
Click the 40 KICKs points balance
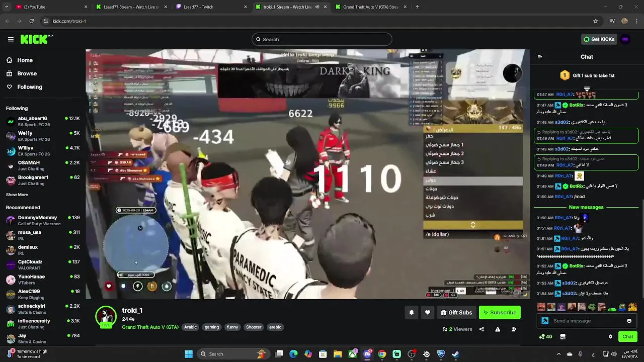tap(545, 336)
